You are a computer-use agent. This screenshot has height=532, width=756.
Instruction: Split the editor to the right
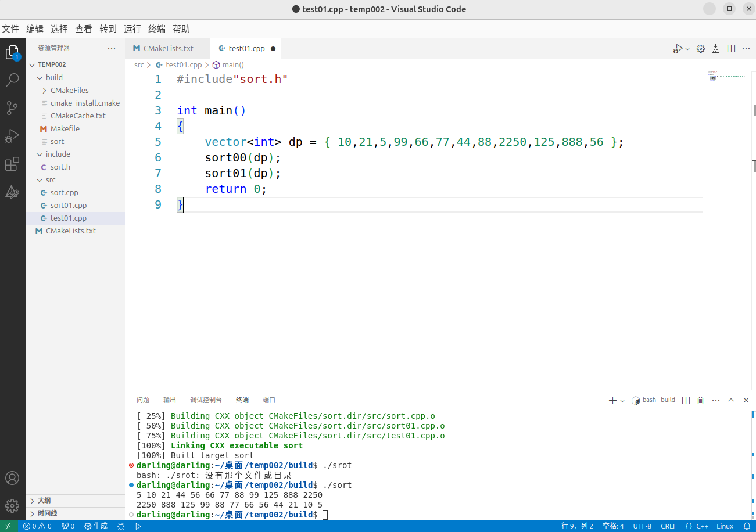click(x=731, y=49)
